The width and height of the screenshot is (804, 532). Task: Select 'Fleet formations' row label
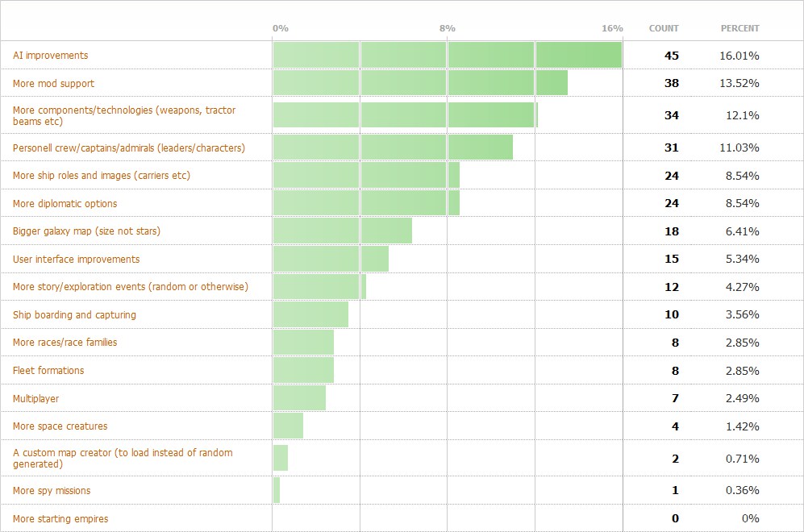[48, 371]
